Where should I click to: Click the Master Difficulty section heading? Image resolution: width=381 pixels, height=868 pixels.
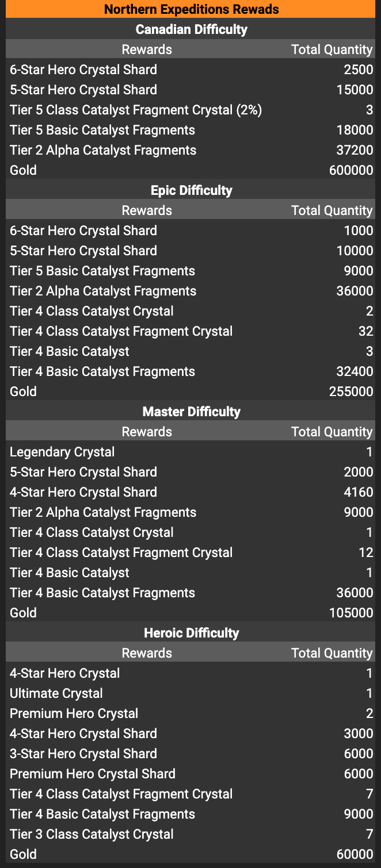pos(191,412)
